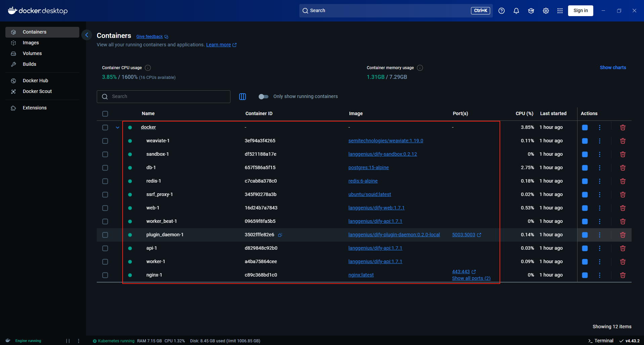Stop the api-1 container

tap(585, 248)
